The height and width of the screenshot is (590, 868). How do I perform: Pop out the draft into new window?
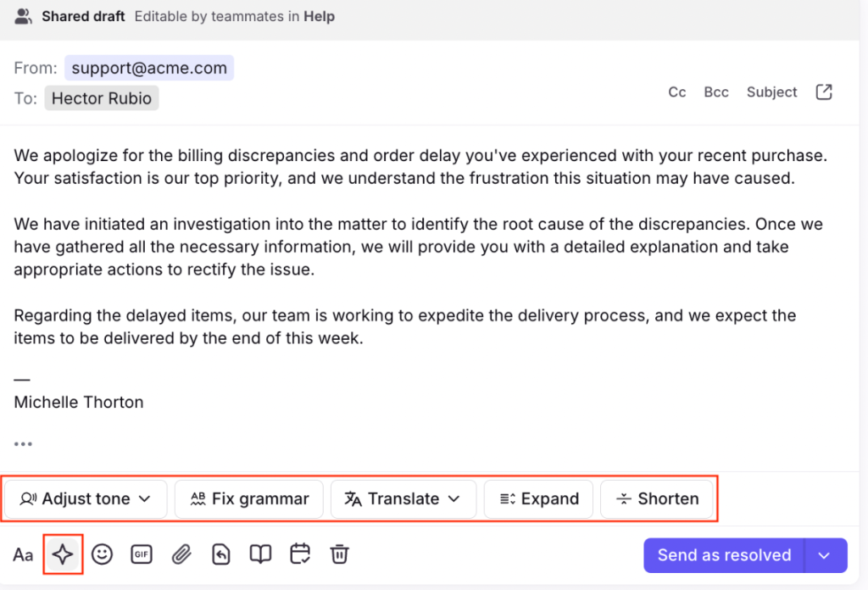tap(824, 92)
